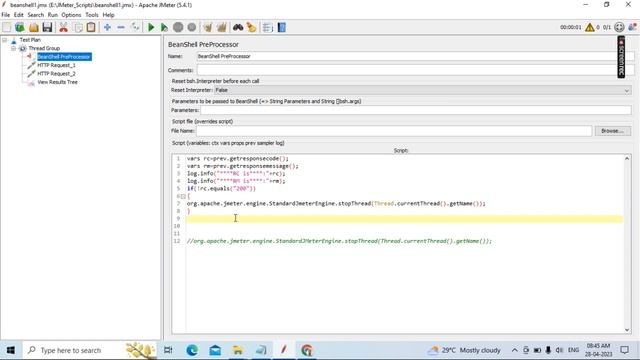Click script editor scrollbar up arrow
Screen dimensions: 640x360
point(627,158)
